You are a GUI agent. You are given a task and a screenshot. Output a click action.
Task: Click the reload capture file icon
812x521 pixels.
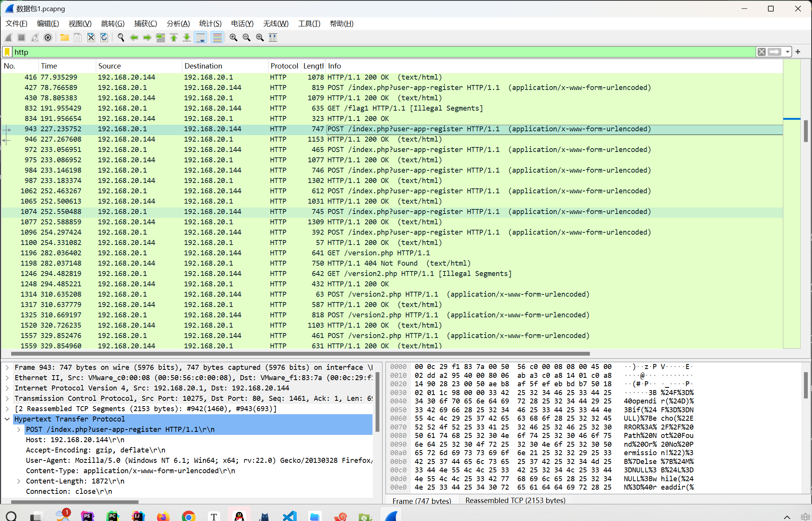tap(104, 38)
